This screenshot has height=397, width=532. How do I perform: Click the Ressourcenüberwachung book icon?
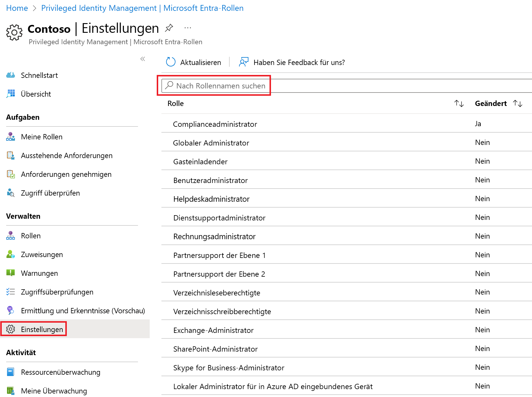click(x=11, y=372)
